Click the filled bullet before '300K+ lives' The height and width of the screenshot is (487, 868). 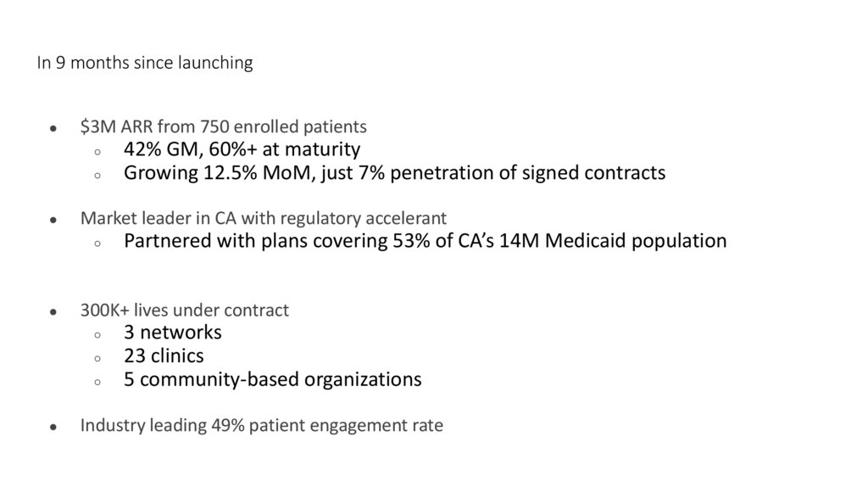(53, 311)
